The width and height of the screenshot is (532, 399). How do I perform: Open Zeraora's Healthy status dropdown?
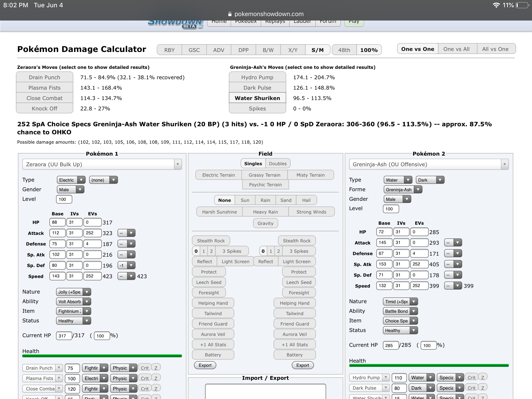[74, 321]
